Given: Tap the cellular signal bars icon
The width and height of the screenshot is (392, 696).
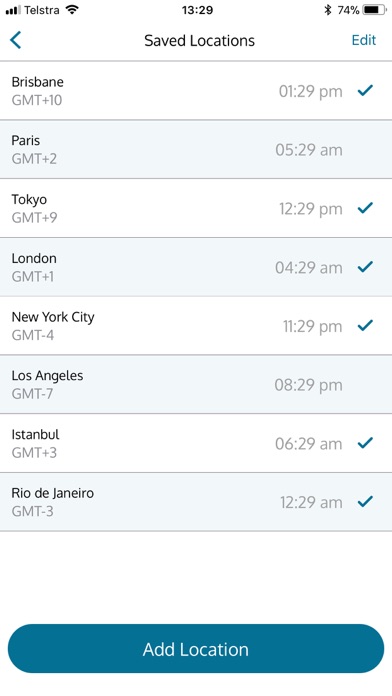Looking at the screenshot, I should point(13,10).
